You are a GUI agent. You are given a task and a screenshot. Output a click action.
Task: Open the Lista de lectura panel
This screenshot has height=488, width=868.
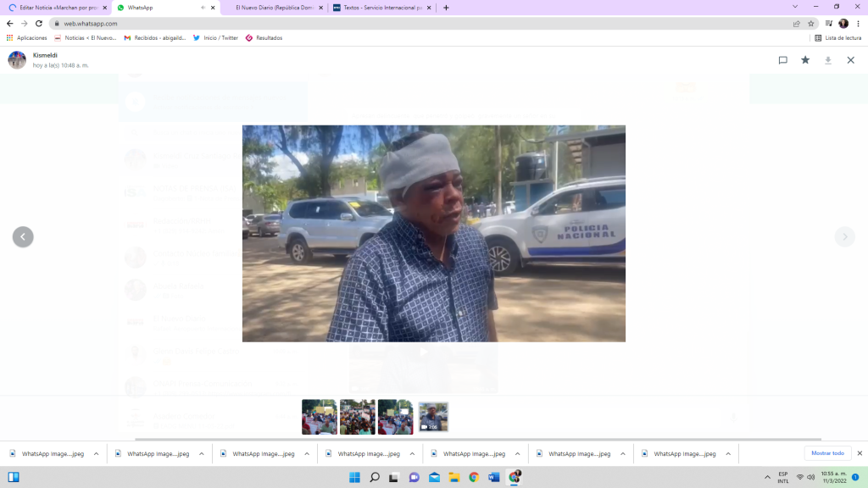pyautogui.click(x=837, y=38)
